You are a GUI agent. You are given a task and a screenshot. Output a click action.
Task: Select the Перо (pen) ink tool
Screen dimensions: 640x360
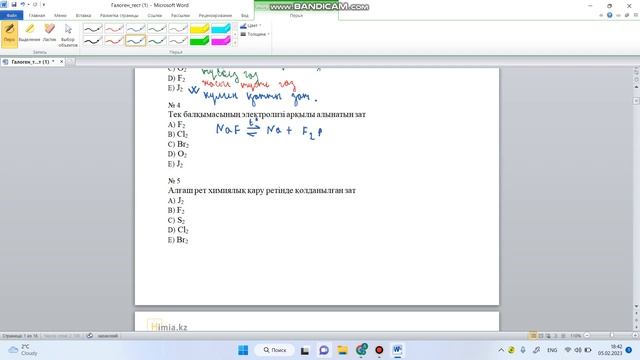(x=9, y=34)
